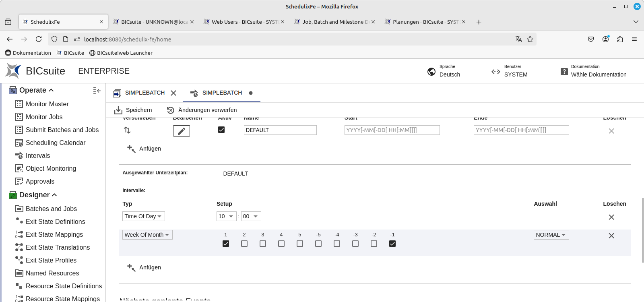Open the hour dropdown showing 10

[x=226, y=216]
